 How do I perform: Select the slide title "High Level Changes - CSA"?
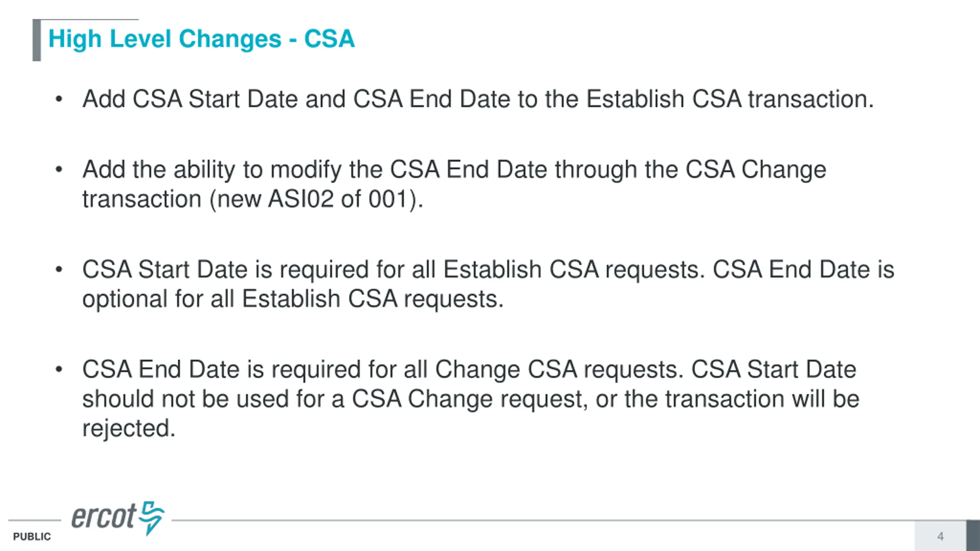[x=201, y=39]
